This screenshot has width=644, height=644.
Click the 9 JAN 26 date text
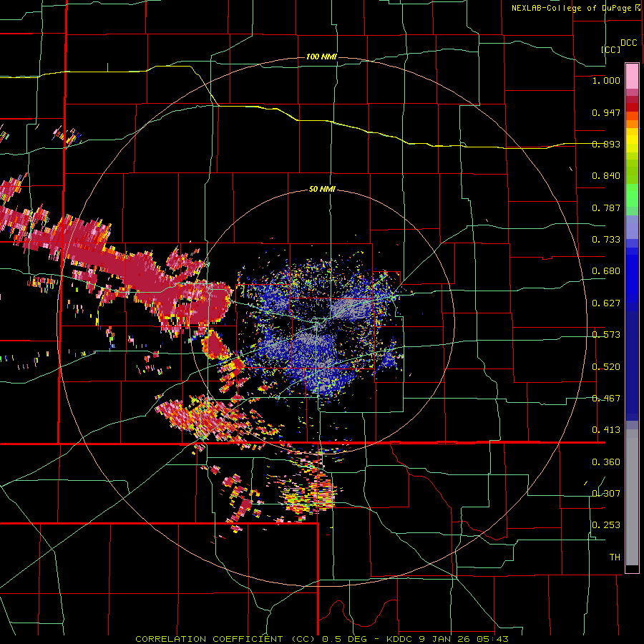(x=444, y=639)
